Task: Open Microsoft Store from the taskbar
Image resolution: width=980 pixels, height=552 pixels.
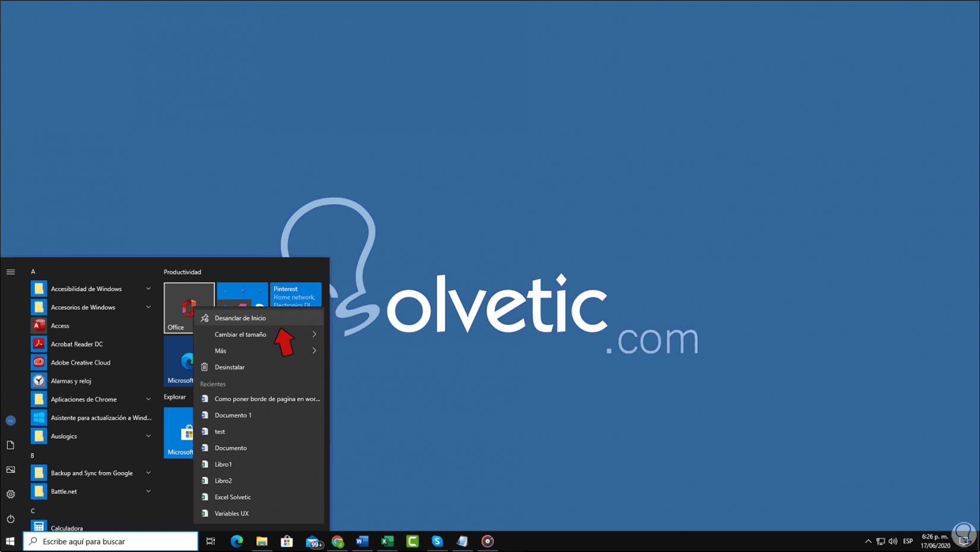Action: pos(287,541)
